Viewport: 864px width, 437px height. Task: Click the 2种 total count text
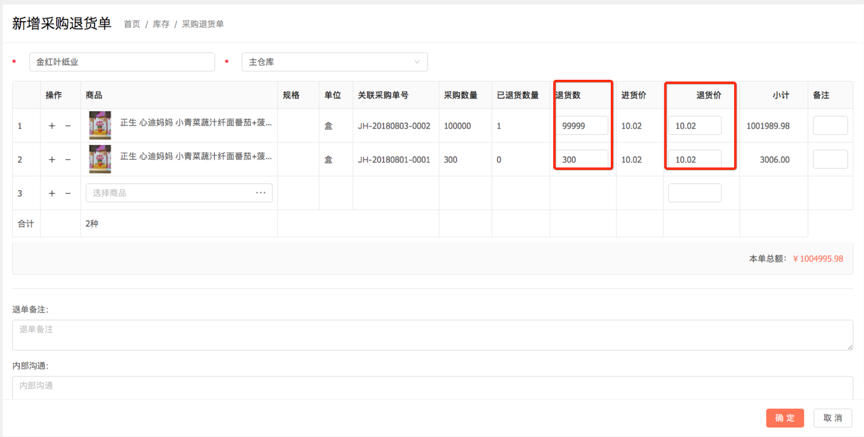tap(92, 224)
